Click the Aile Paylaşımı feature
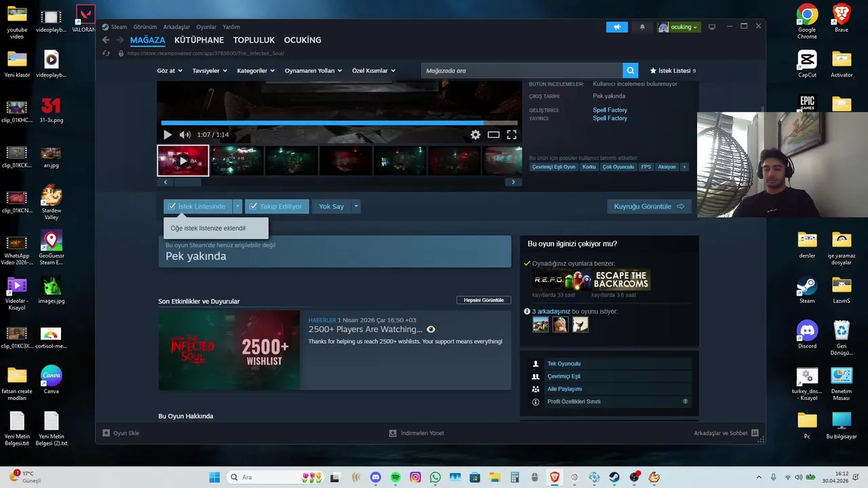 click(565, 389)
